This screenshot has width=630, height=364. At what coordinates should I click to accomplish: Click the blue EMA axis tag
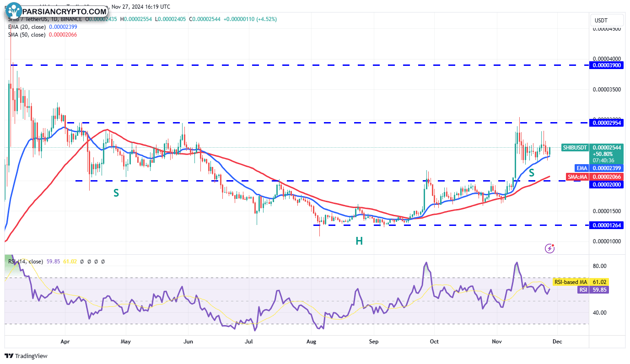(581, 168)
